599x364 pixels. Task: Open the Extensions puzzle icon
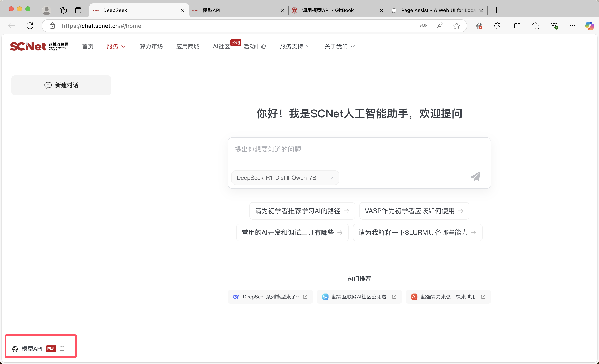click(497, 26)
